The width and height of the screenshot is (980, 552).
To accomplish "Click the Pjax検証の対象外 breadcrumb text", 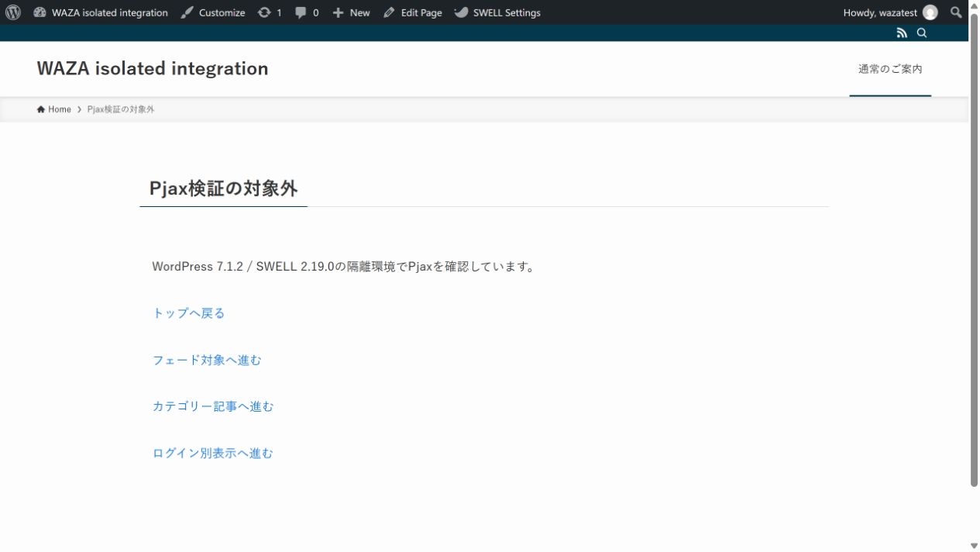I will pyautogui.click(x=121, y=109).
